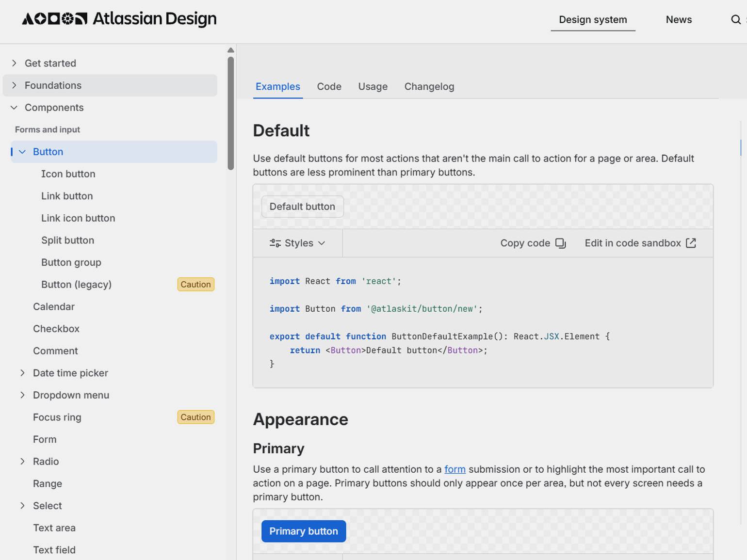The image size is (747, 560).
Task: Open Focus ring in the sidebar
Action: pyautogui.click(x=57, y=417)
